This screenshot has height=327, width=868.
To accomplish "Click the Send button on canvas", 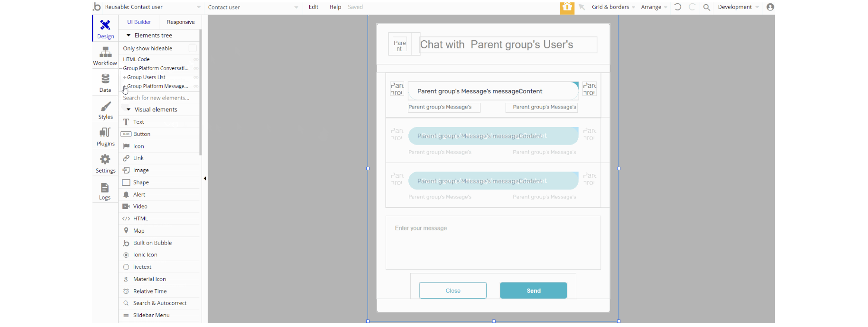I will [x=533, y=291].
